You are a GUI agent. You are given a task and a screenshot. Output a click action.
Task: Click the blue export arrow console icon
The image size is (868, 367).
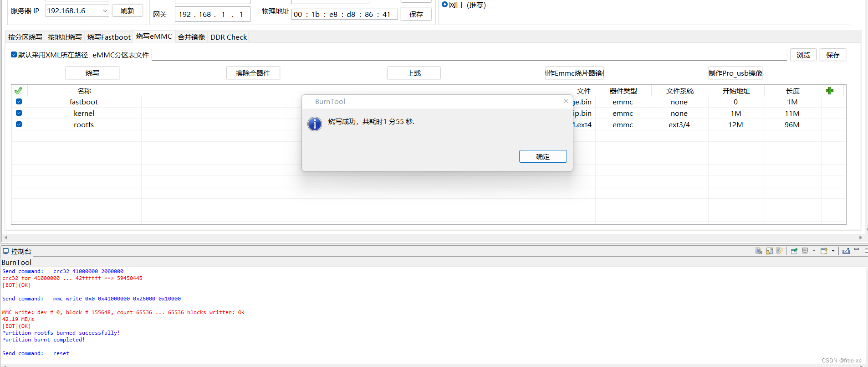846,251
